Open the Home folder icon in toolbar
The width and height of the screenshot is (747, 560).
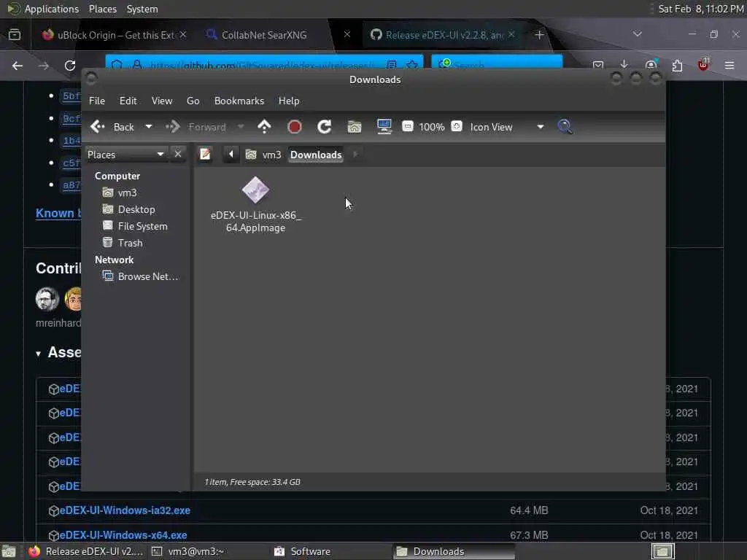click(x=355, y=127)
